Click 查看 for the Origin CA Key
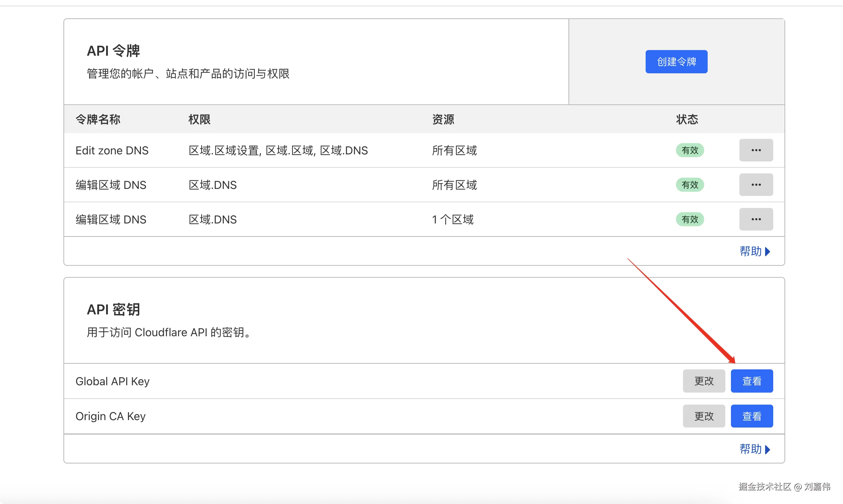This screenshot has height=504, width=843. click(751, 416)
